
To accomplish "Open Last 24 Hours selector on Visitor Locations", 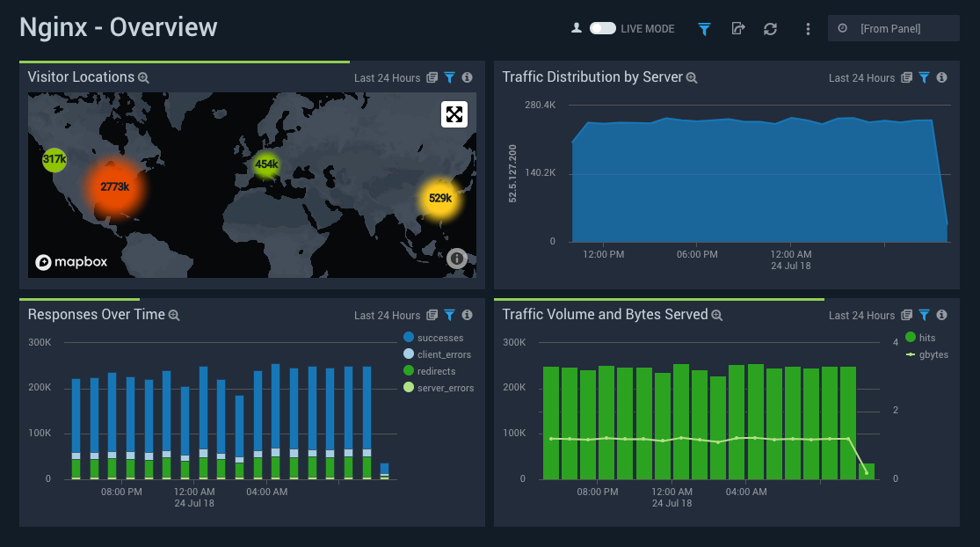I will pos(387,77).
